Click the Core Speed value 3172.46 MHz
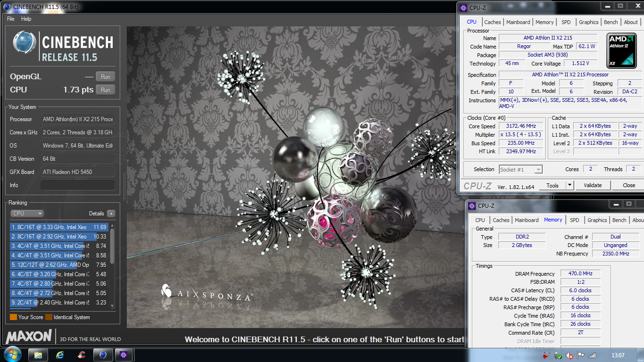 tap(521, 126)
